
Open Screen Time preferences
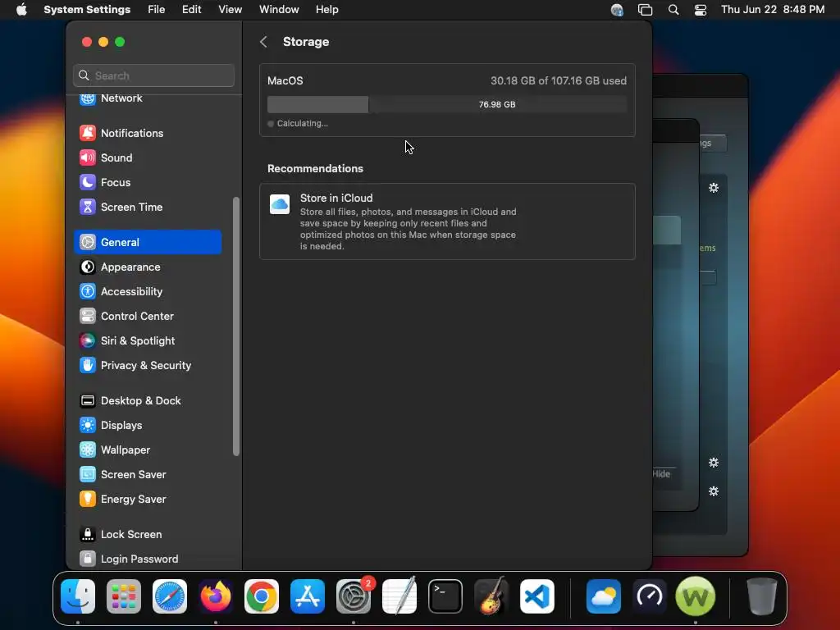[x=148, y=207]
